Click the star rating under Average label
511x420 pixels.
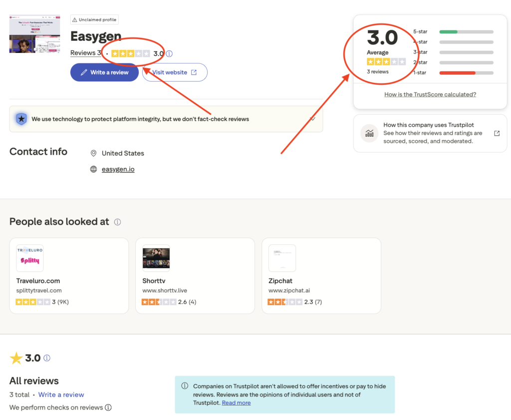tap(386, 61)
